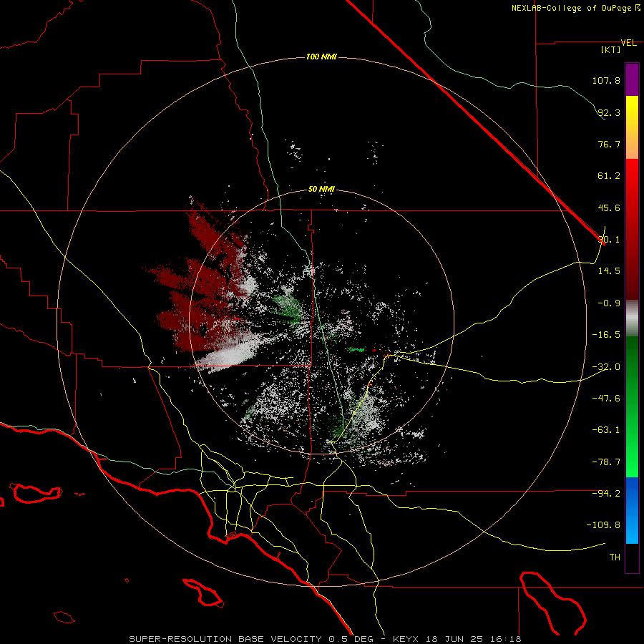Click the 100 NMI range ring label
The height and width of the screenshot is (644, 644).
click(321, 57)
